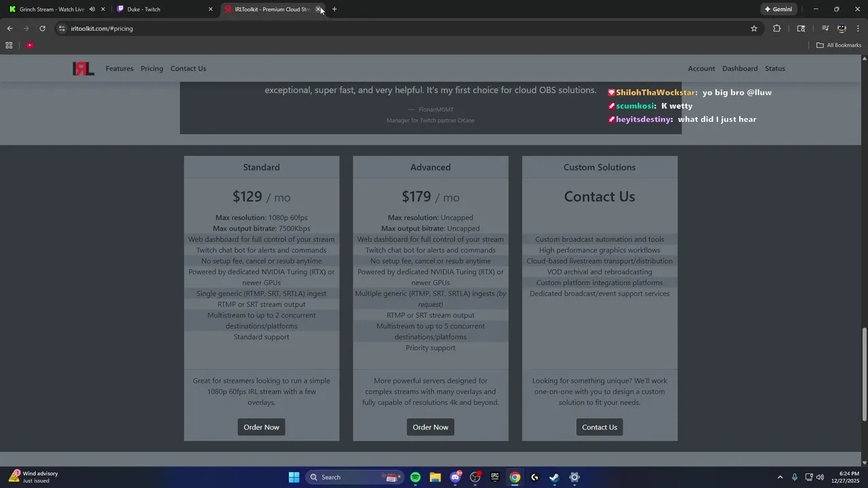Bookmark this page with the star
Screen dimensions: 868x488
754,28
